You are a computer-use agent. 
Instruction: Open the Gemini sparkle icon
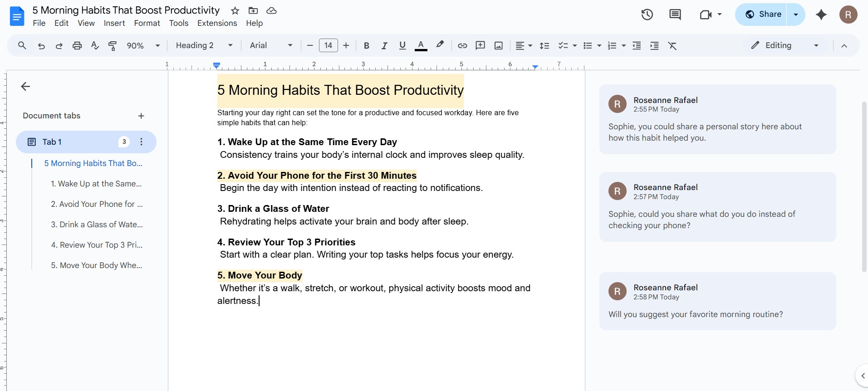[x=821, y=15]
